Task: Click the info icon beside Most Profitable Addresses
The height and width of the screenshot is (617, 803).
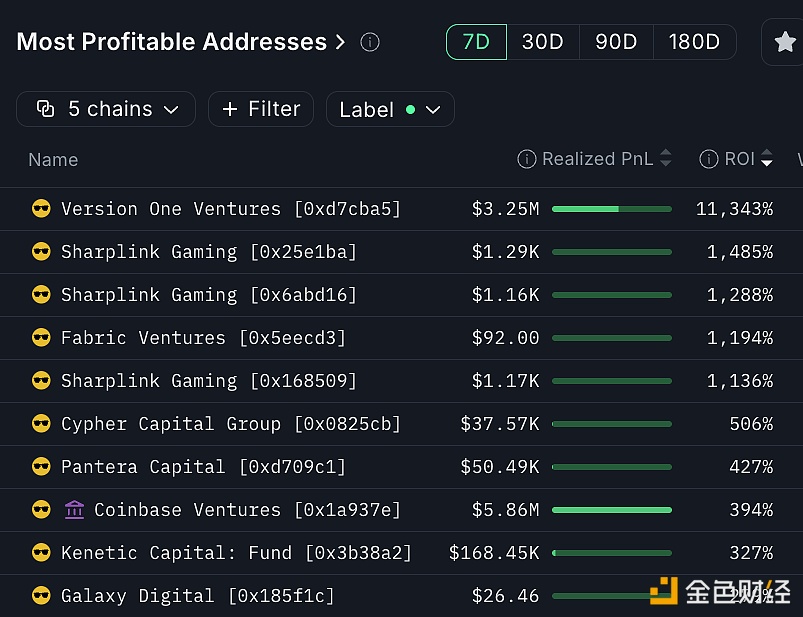Action: pos(370,42)
